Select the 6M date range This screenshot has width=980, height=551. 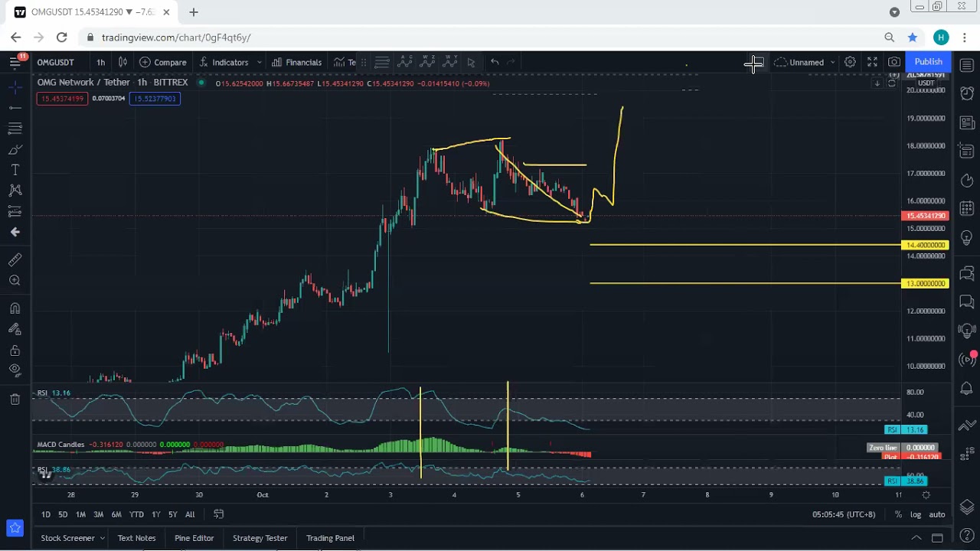[116, 514]
